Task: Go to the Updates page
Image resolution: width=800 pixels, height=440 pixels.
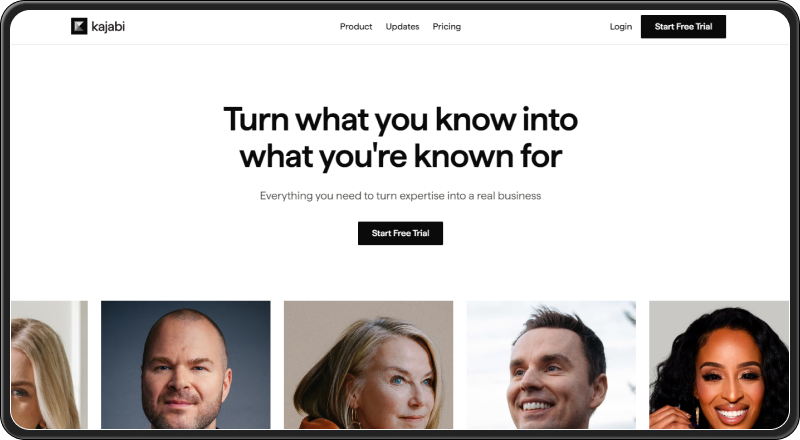Action: click(x=402, y=27)
